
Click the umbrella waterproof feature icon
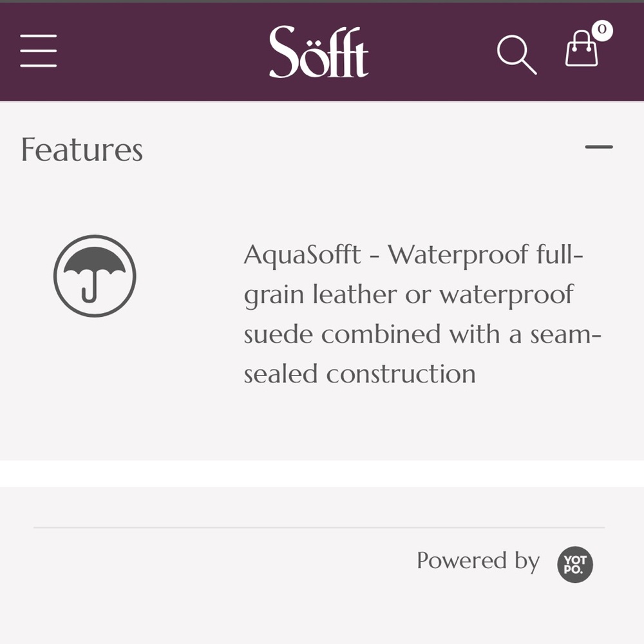[x=95, y=276]
